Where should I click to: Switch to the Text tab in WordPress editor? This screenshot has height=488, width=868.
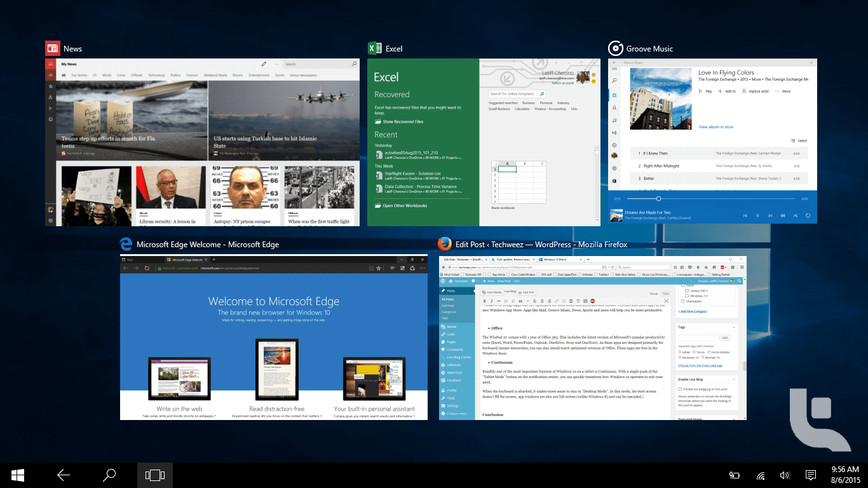coord(666,294)
